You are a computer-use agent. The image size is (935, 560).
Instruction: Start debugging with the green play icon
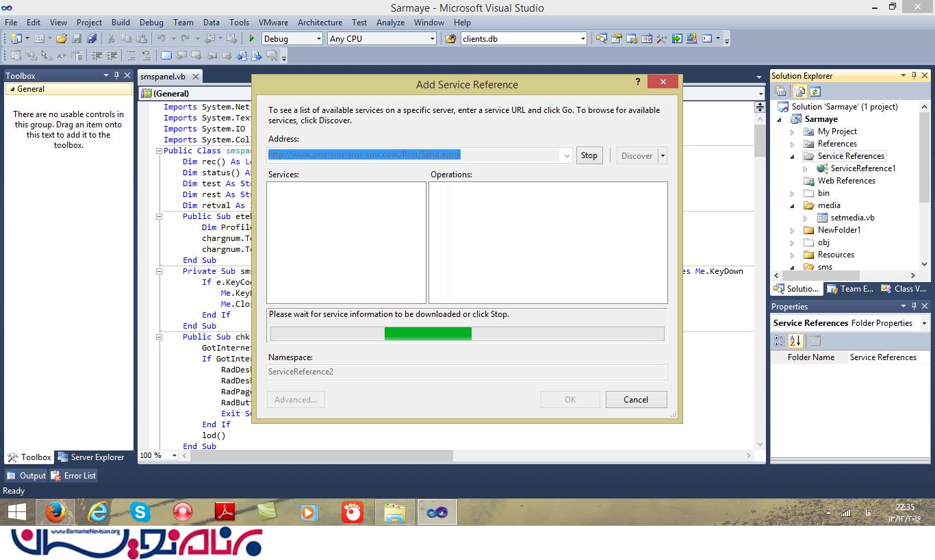click(x=252, y=39)
